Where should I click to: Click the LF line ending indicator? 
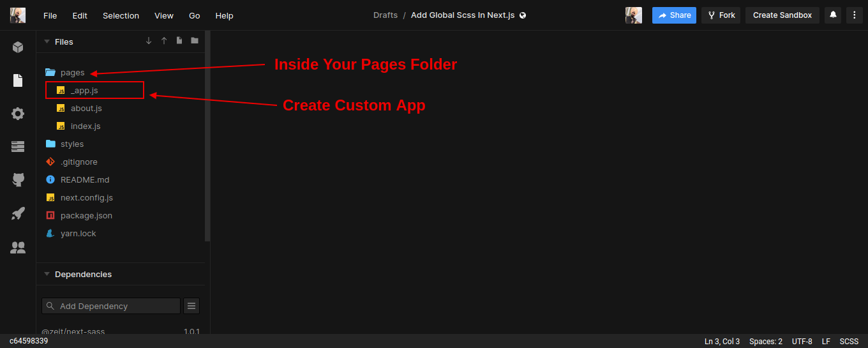tap(826, 342)
